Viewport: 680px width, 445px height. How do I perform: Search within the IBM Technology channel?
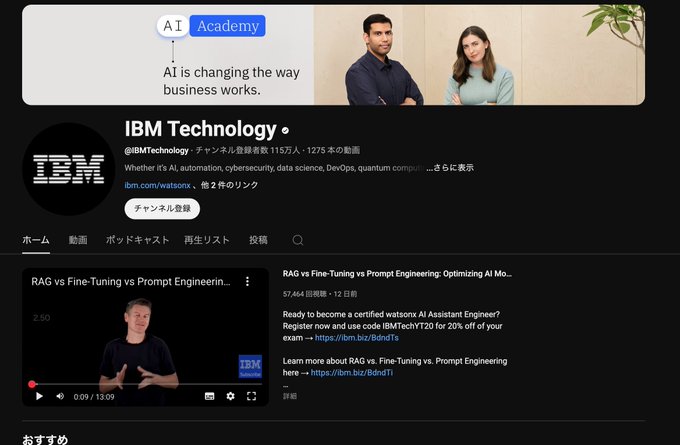point(298,240)
